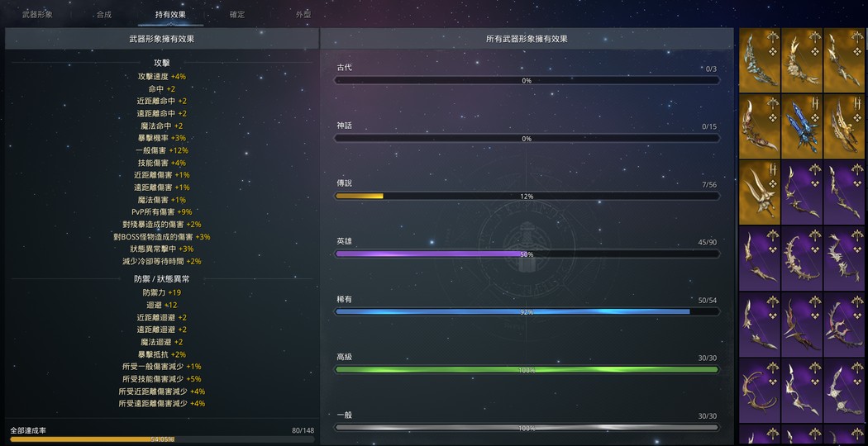
Task: Click the 傳說 count 7/56
Action: coord(709,185)
